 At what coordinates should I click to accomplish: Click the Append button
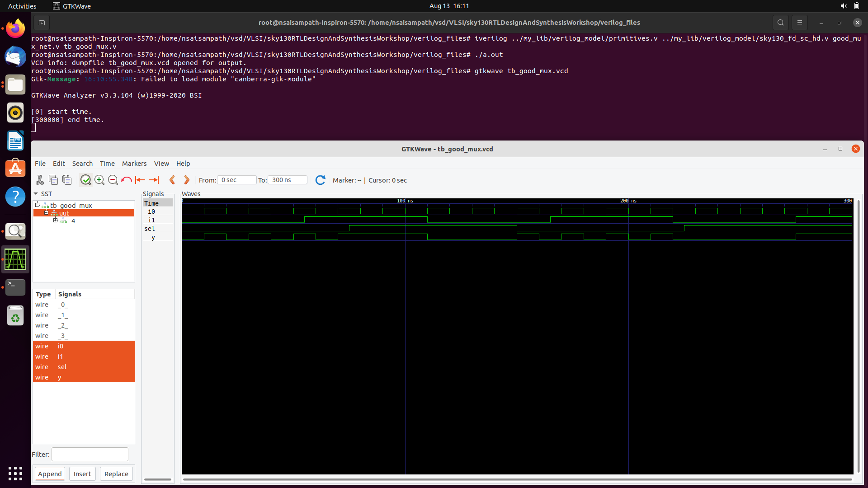50,474
